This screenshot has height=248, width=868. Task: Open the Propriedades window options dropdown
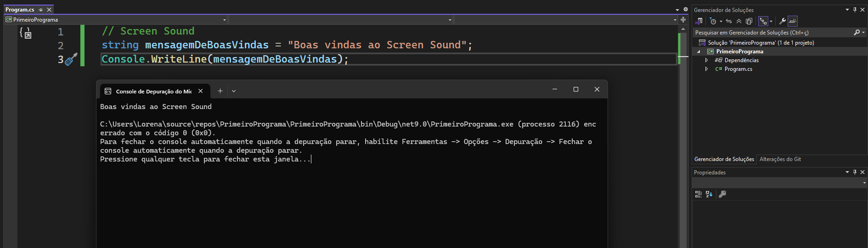point(847,172)
